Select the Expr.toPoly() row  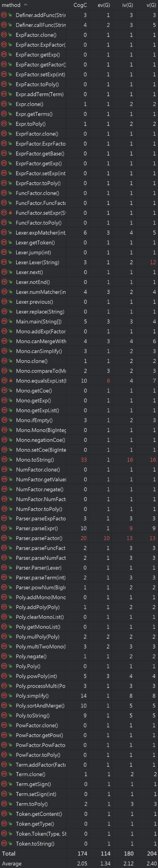79,124
